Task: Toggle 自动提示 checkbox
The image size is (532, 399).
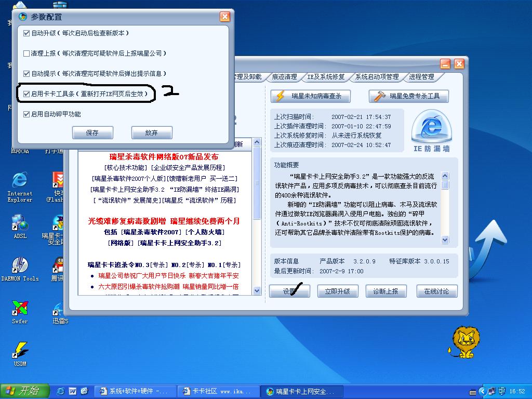Action: [x=26, y=74]
